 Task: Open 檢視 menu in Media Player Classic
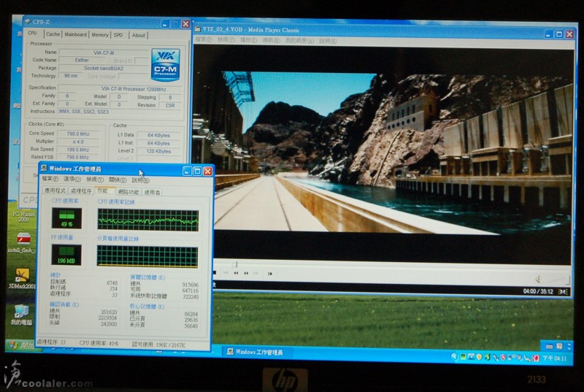point(226,39)
